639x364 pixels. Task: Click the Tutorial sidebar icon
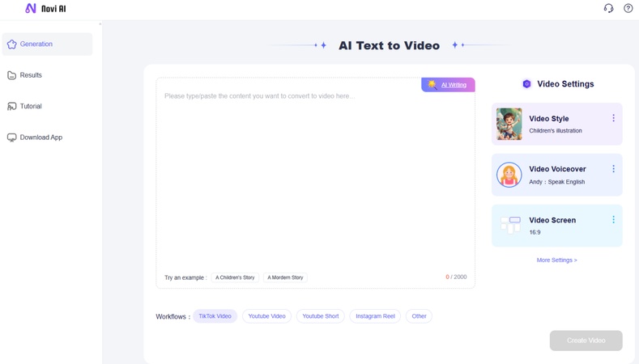tap(12, 107)
